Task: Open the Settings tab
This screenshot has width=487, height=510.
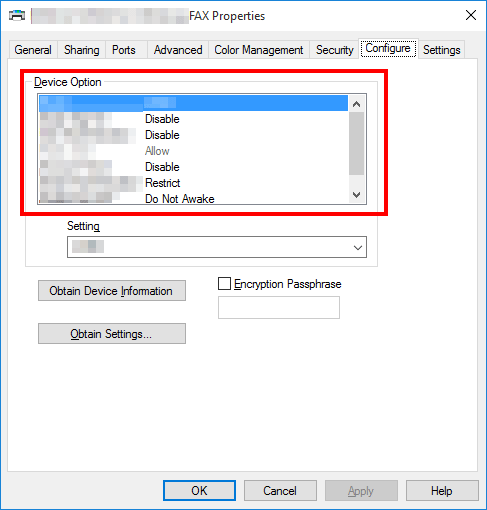Action: click(441, 50)
